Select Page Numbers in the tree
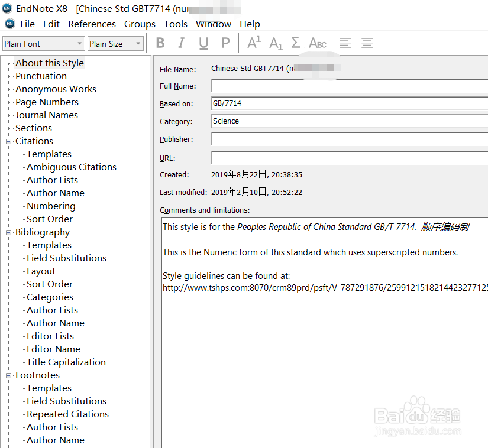The image size is (488, 448). point(47,102)
